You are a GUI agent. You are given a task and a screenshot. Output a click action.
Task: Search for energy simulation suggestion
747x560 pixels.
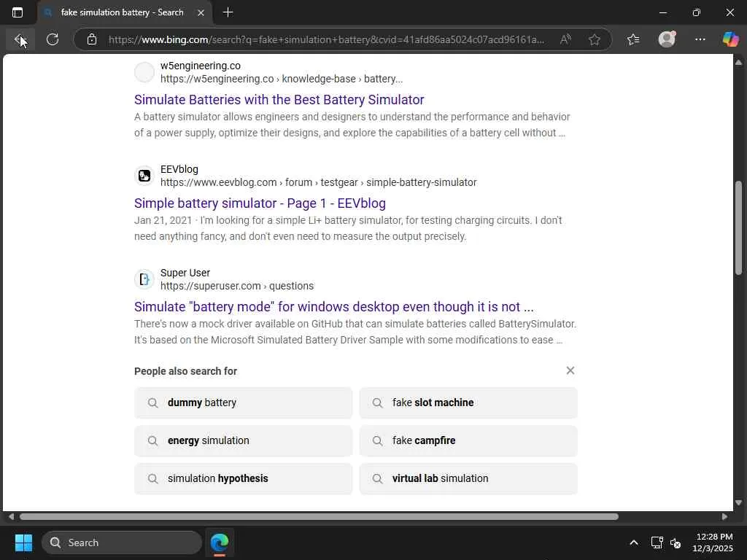tap(244, 441)
